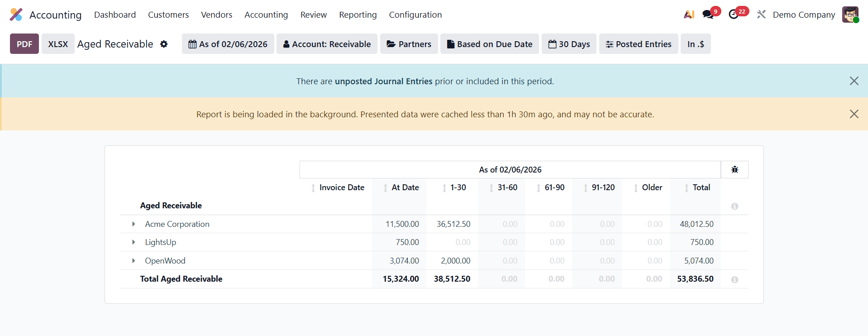Open the AI assistant icon
This screenshot has width=868, height=336.
click(x=689, y=14)
